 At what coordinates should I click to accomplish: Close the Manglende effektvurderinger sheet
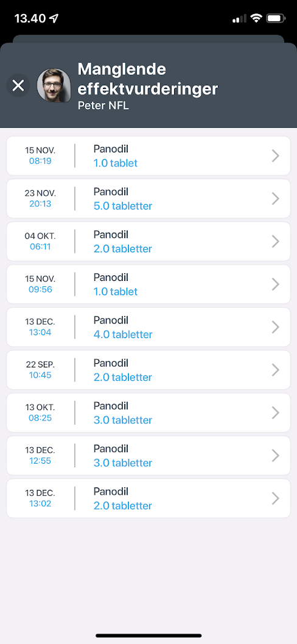18,85
